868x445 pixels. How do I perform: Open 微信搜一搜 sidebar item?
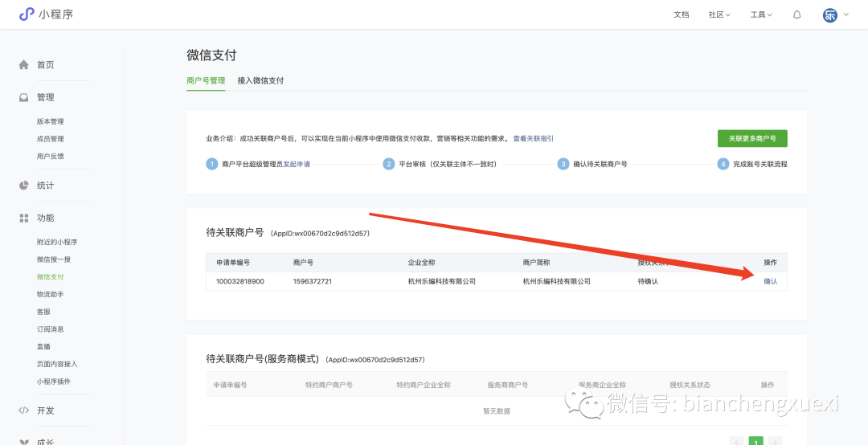point(54,259)
